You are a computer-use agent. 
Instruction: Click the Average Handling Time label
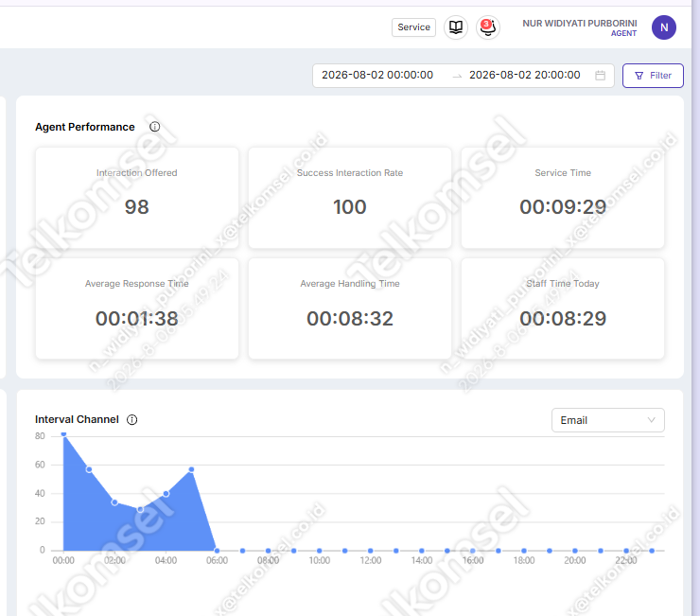(x=350, y=284)
